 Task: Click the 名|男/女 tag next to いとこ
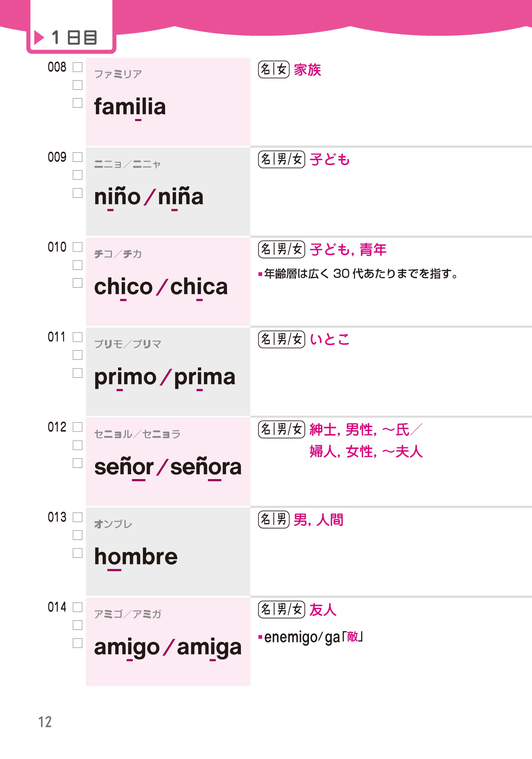[x=282, y=339]
